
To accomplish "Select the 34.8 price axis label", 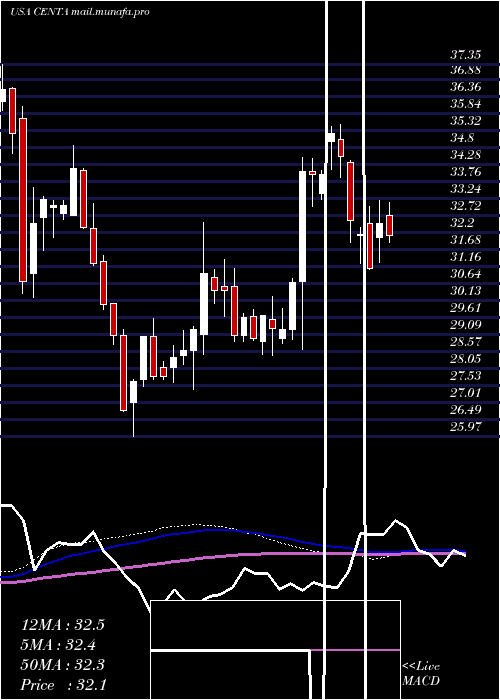I will pos(462,138).
